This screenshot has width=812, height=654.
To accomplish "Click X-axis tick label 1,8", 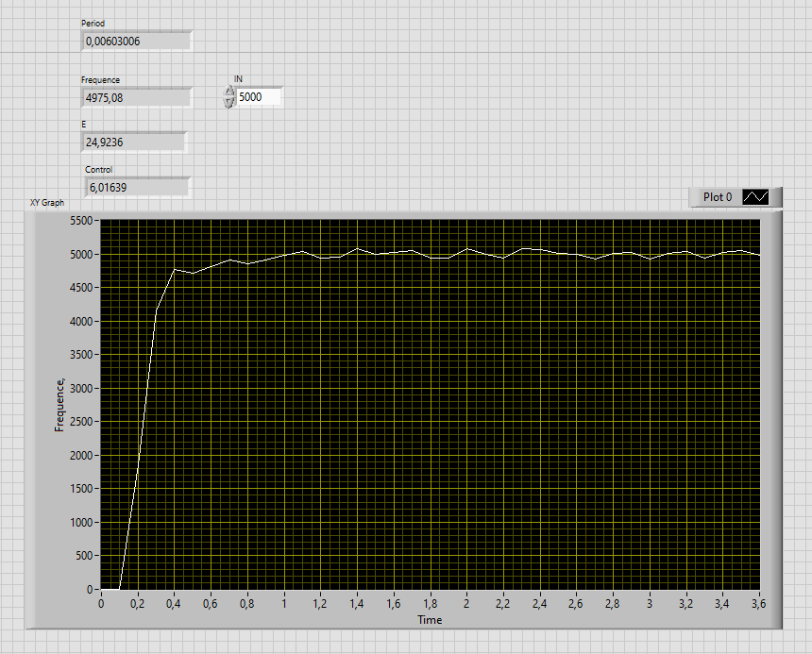I will pyautogui.click(x=431, y=604).
